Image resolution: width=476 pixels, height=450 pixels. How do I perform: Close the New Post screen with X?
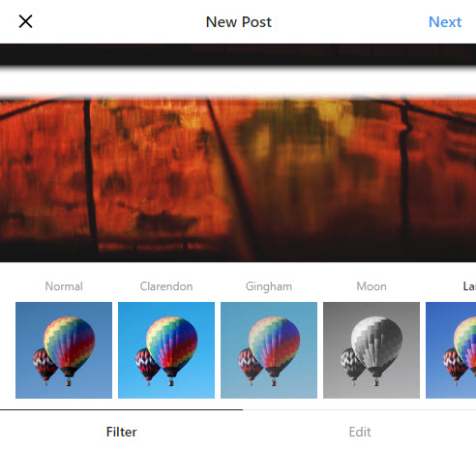pyautogui.click(x=25, y=21)
